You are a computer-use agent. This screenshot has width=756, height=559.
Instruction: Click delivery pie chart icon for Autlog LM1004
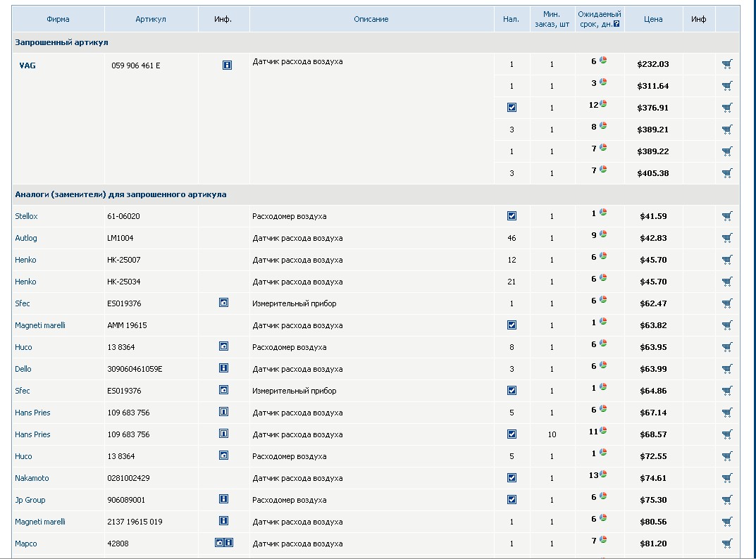[603, 234]
